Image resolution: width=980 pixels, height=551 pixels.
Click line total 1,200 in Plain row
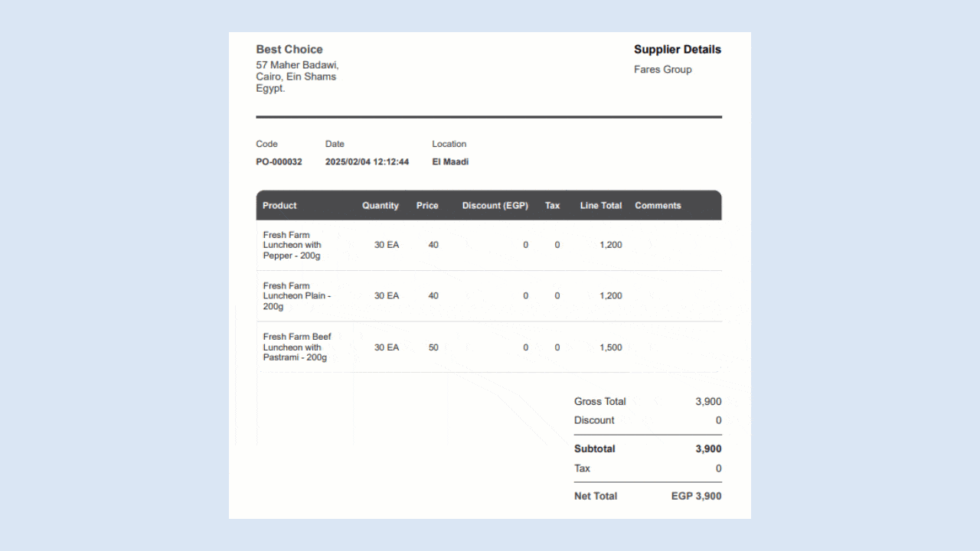pyautogui.click(x=611, y=296)
